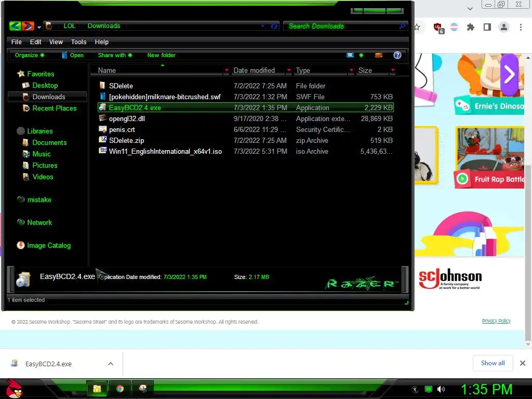Screen dimensions: 532x399
Task: Expand the Organize dropdown
Action: tap(30, 55)
